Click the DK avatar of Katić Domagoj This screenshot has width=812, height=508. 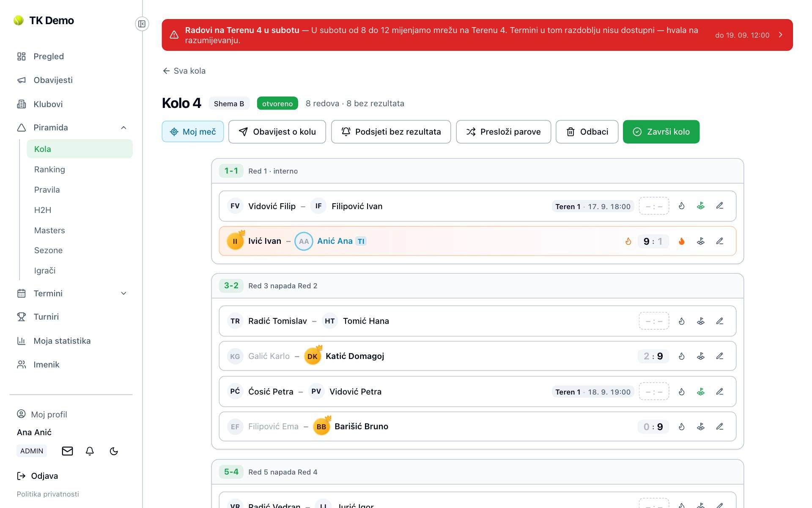pyautogui.click(x=313, y=356)
